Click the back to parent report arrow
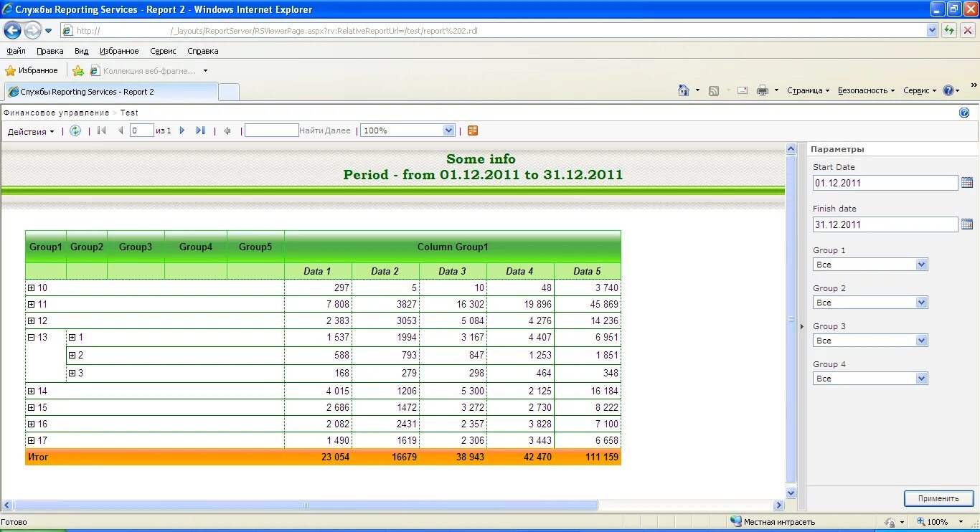The image size is (980, 532). (x=227, y=130)
